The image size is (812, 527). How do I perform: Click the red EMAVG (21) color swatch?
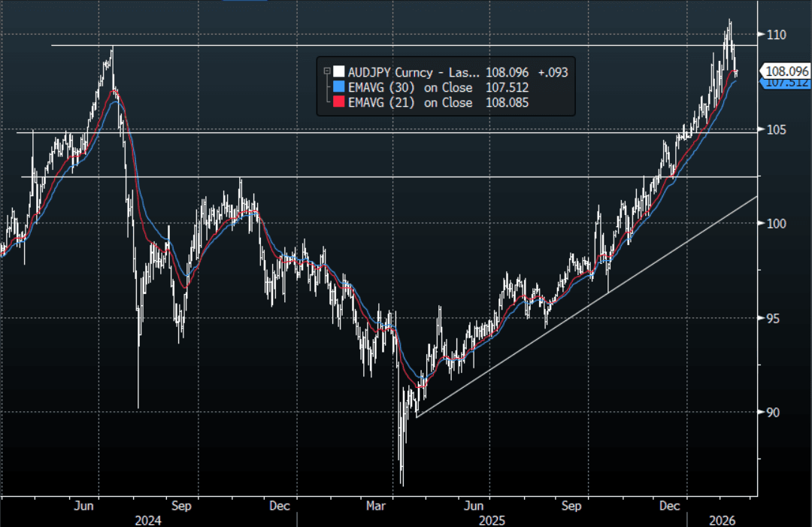click(340, 102)
